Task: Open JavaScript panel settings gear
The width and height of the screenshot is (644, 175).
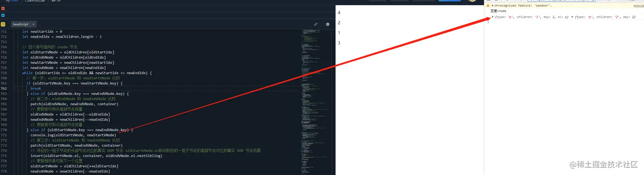Action: [x=328, y=24]
